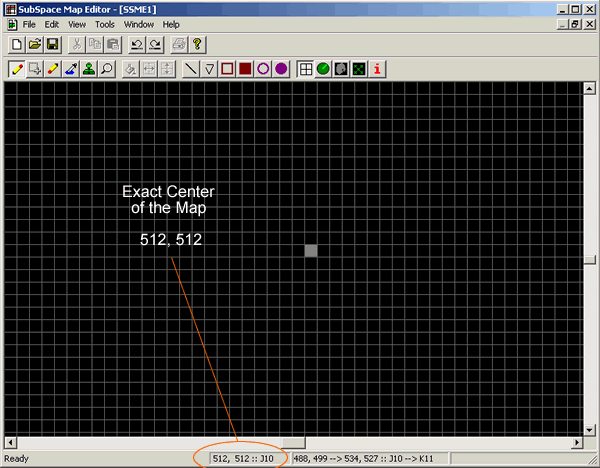Open a map file with folder icon
The image size is (600, 468).
34,45
